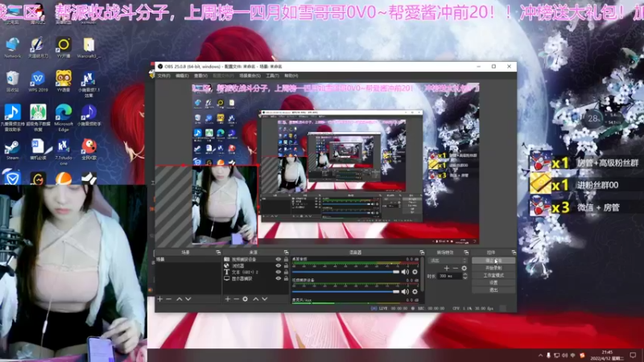Click the transition duration 300 ms field

(x=450, y=276)
